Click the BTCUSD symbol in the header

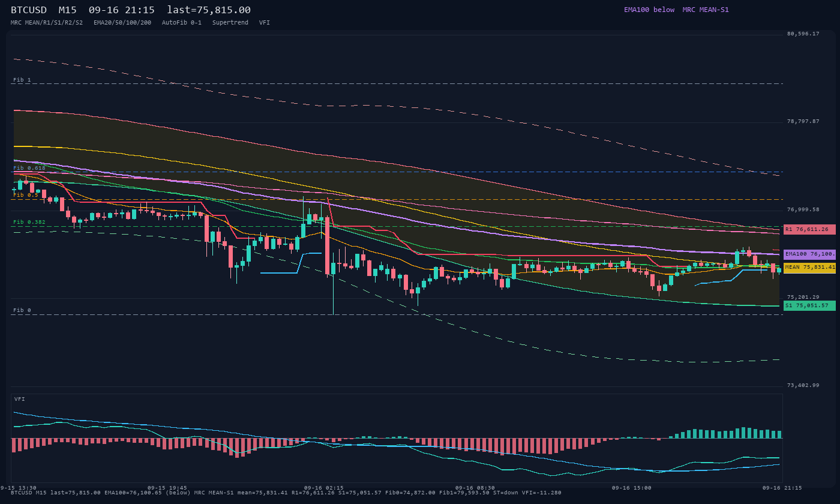click(29, 10)
